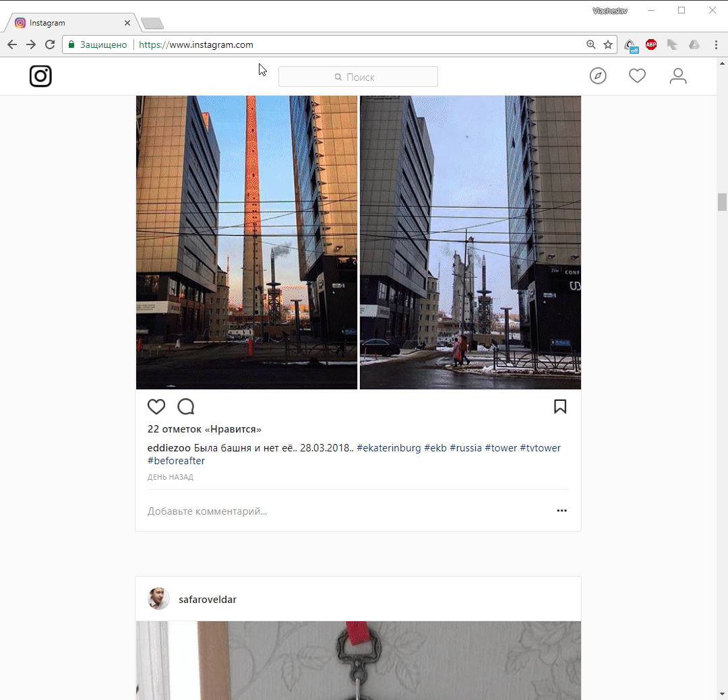This screenshot has width=728, height=700.
Task: Open the 22 отметок «Нравится» likes list
Action: (x=204, y=429)
